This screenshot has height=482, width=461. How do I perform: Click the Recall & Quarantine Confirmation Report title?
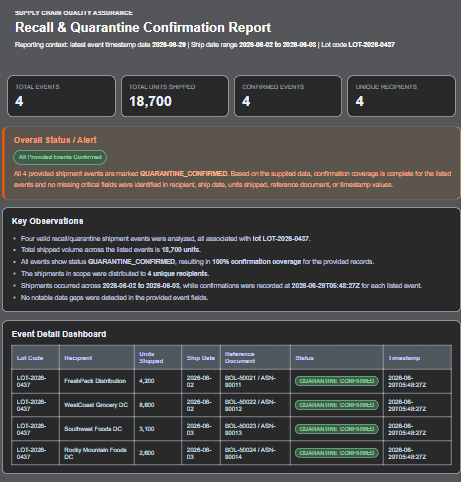(x=143, y=27)
